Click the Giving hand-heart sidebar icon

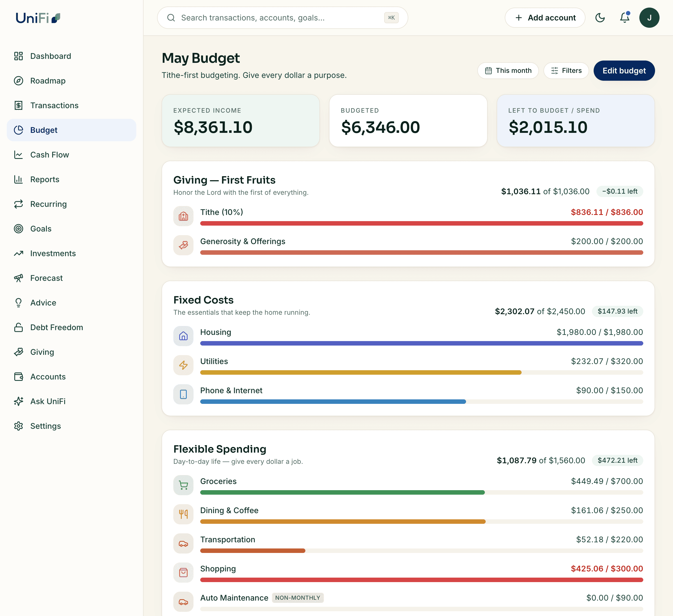pos(18,352)
